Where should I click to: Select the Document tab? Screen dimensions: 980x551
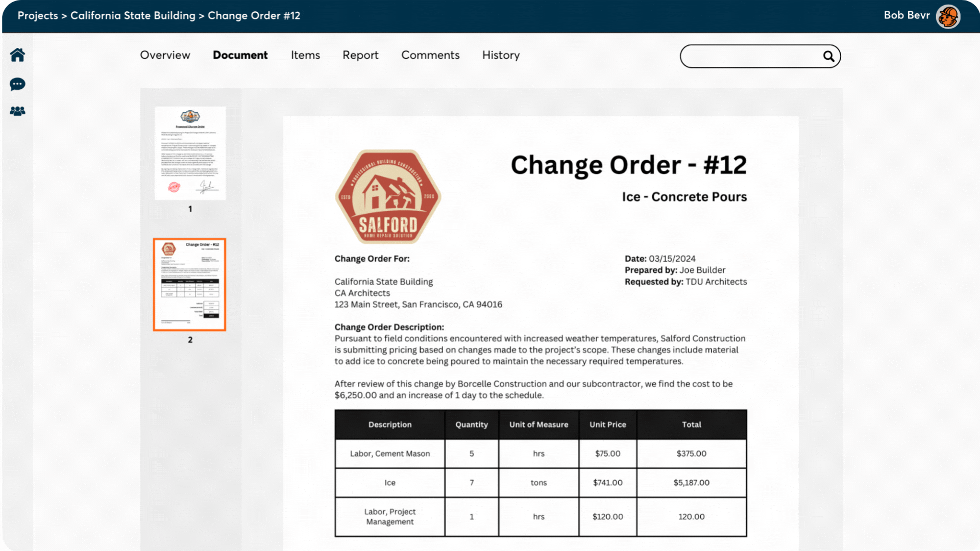tap(240, 55)
